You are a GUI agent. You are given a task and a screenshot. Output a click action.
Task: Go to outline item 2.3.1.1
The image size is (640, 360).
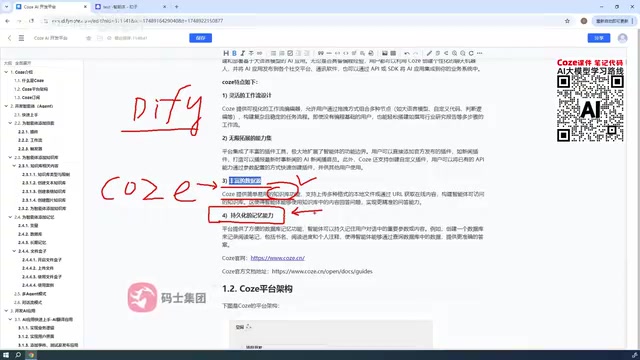tap(46, 174)
